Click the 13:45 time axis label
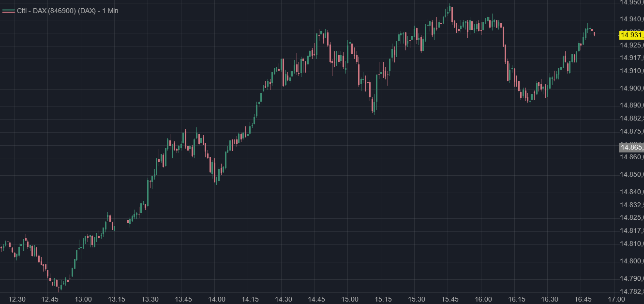644x304 pixels. click(x=183, y=300)
